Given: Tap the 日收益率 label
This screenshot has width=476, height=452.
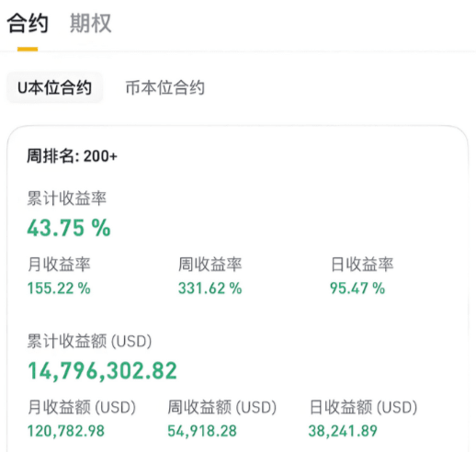Looking at the screenshot, I should point(362,264).
